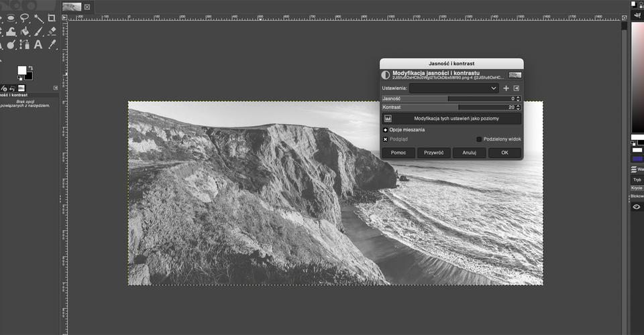The width and height of the screenshot is (644, 335).
Task: Click the Przywróć button
Action: (434, 153)
